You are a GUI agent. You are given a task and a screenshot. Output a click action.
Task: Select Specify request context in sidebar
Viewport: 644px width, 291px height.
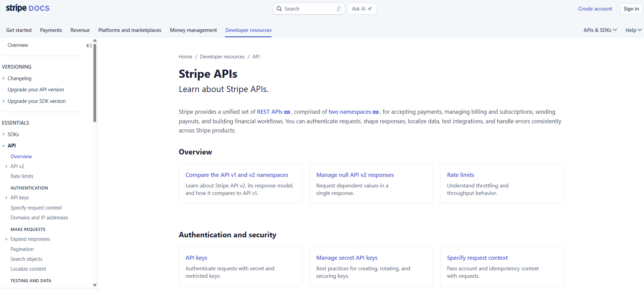pyautogui.click(x=36, y=208)
